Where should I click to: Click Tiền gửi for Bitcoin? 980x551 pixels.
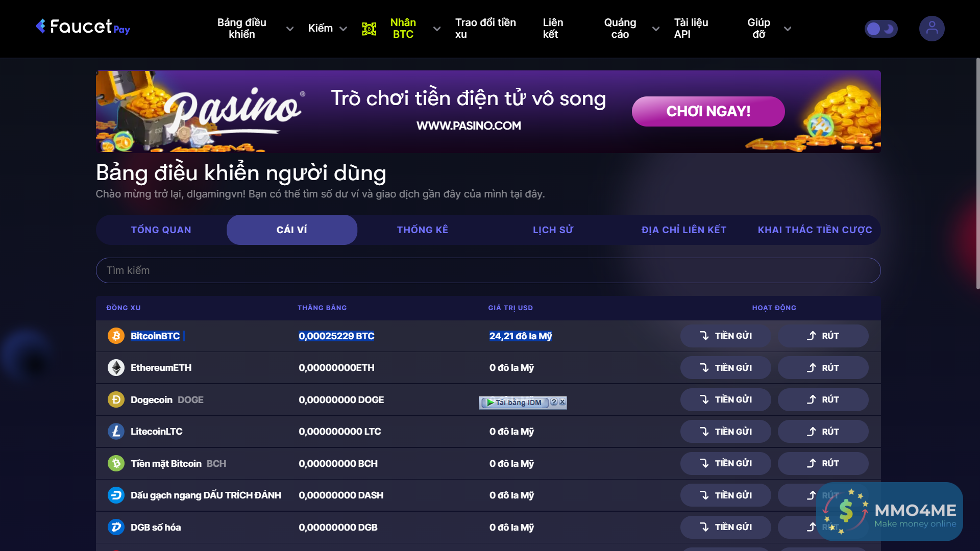pos(725,336)
